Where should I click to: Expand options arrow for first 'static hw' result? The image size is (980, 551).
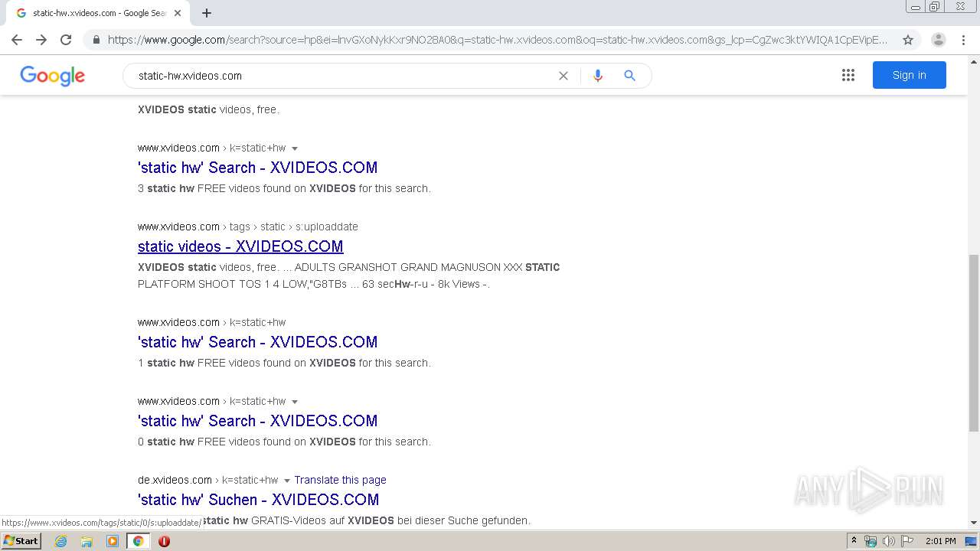[295, 148]
